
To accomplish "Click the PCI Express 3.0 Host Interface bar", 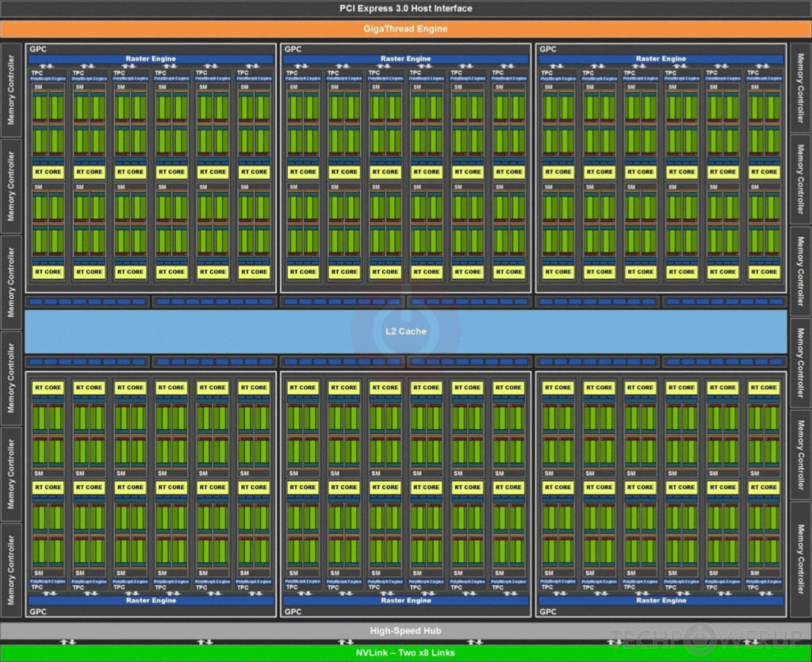I will pyautogui.click(x=406, y=8).
